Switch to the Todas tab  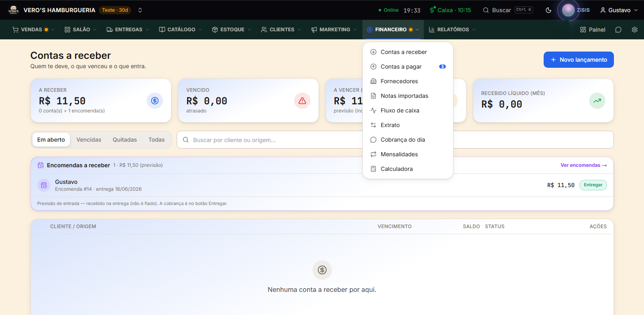156,140
